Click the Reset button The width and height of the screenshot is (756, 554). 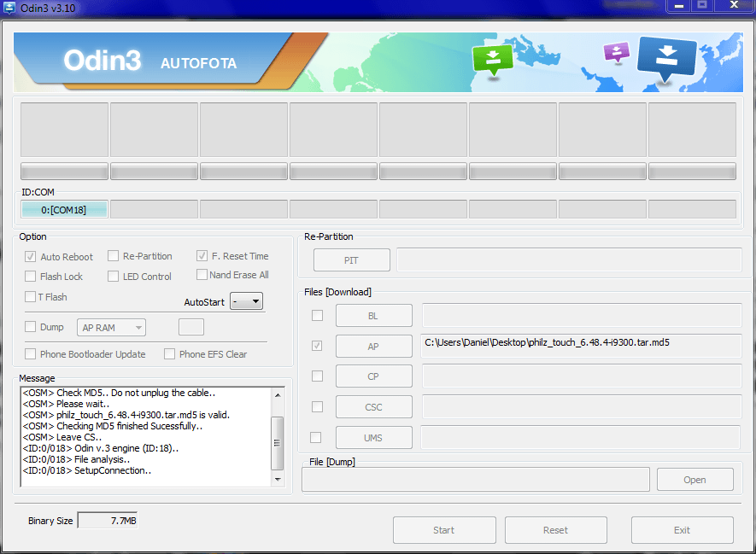(556, 530)
